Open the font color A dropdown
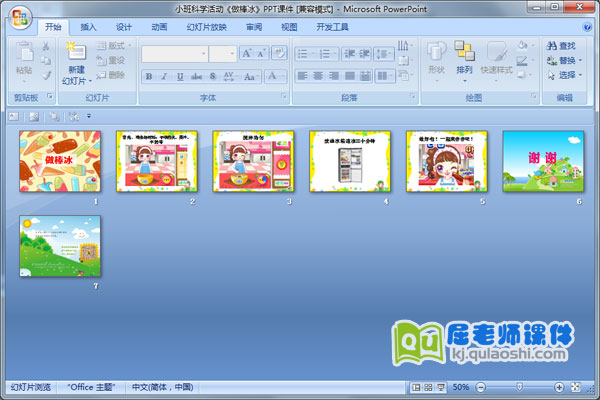The height and width of the screenshot is (400, 600). (x=275, y=77)
